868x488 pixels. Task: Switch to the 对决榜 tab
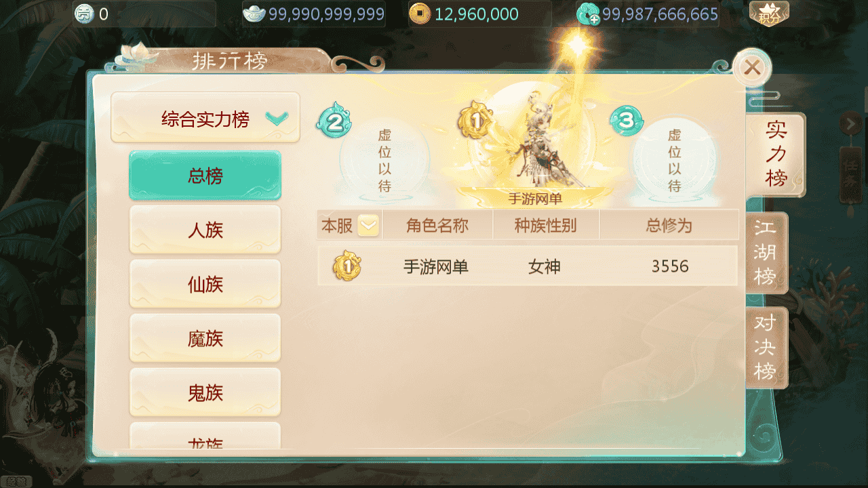[766, 348]
